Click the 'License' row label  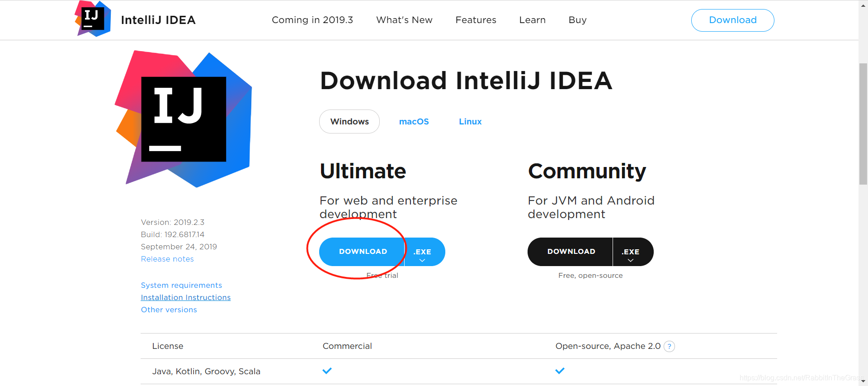coord(168,346)
